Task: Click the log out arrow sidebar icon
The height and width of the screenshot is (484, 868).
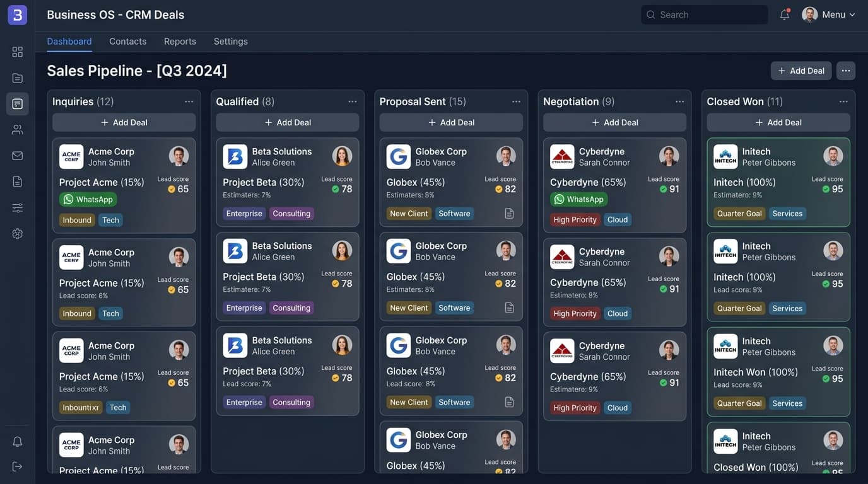Action: coord(17,466)
